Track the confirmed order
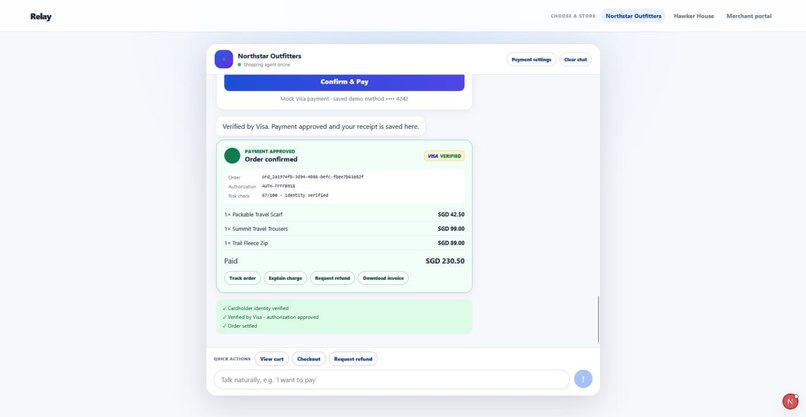Image resolution: width=806 pixels, height=417 pixels. [242, 278]
